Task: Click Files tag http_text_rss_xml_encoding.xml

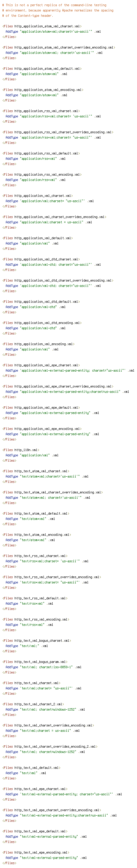Action: 36,620
